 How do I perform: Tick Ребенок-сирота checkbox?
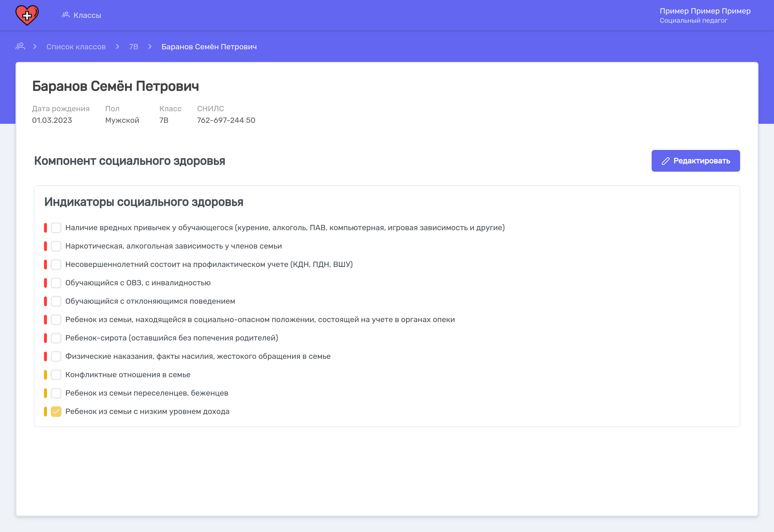pos(56,338)
